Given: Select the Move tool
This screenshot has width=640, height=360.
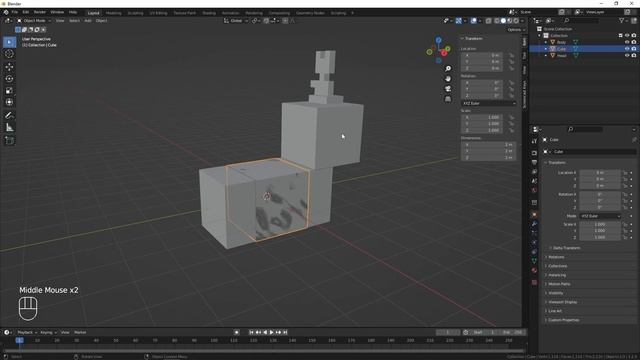Looking at the screenshot, I should [9, 67].
